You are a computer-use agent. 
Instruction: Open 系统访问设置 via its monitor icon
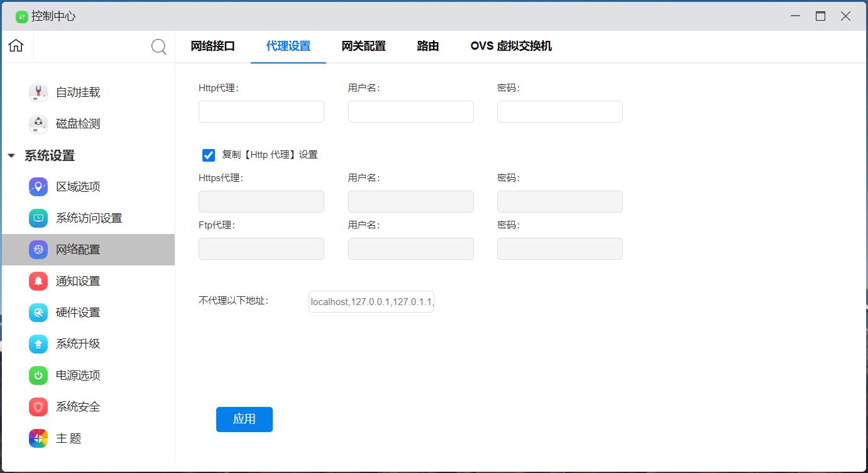[38, 218]
